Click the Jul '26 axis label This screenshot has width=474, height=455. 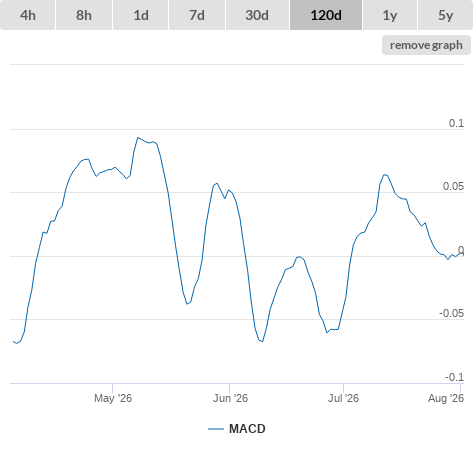[343, 398]
